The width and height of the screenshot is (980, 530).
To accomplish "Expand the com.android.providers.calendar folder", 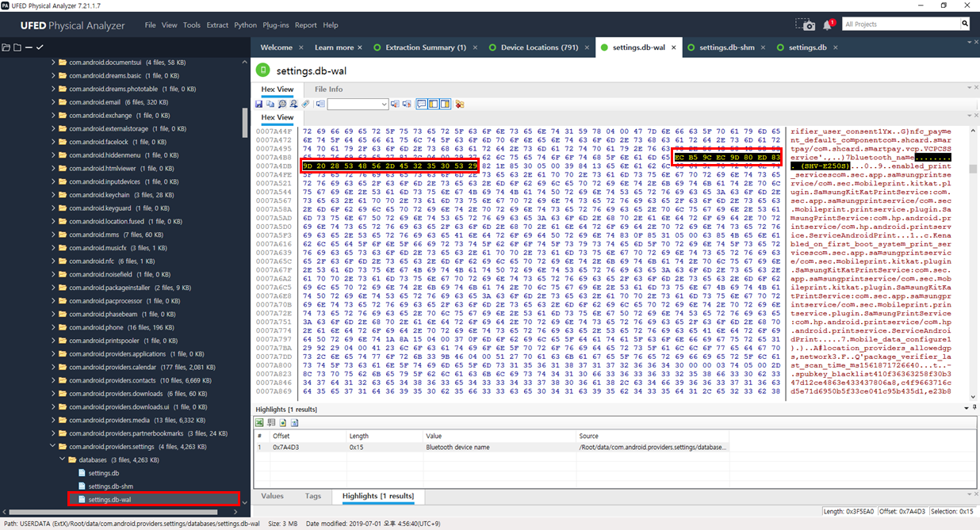I will (x=53, y=367).
